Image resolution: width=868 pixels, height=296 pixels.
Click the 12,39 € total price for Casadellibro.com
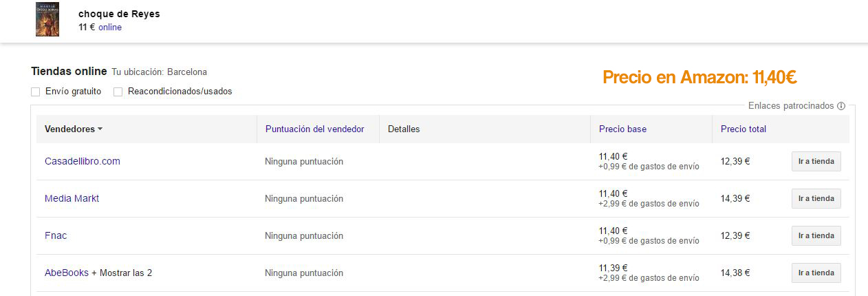pos(735,161)
